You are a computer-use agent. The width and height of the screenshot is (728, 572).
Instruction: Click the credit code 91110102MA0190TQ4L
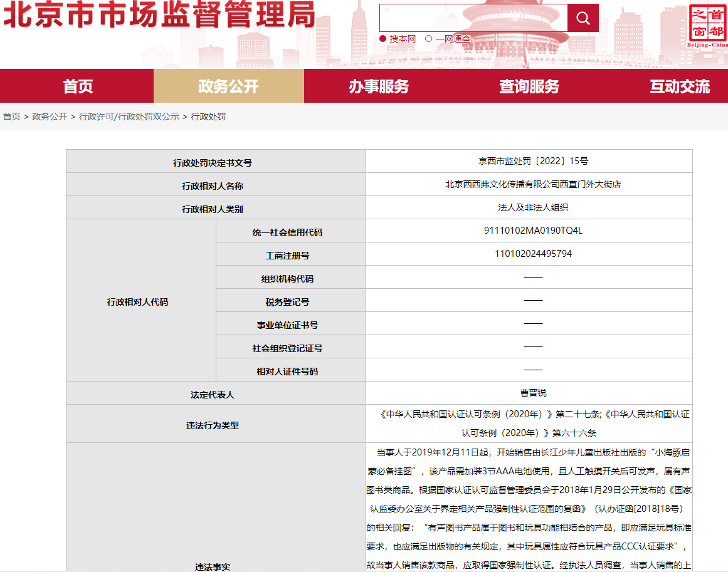pyautogui.click(x=533, y=231)
